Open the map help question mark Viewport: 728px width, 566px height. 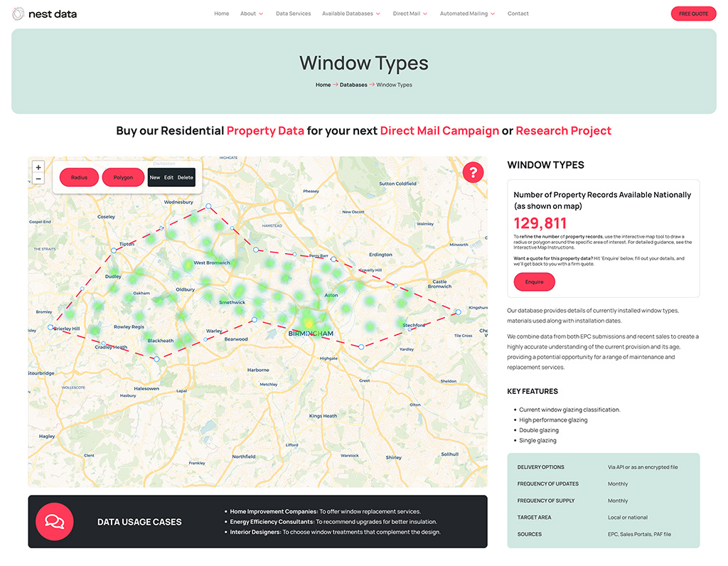click(473, 172)
